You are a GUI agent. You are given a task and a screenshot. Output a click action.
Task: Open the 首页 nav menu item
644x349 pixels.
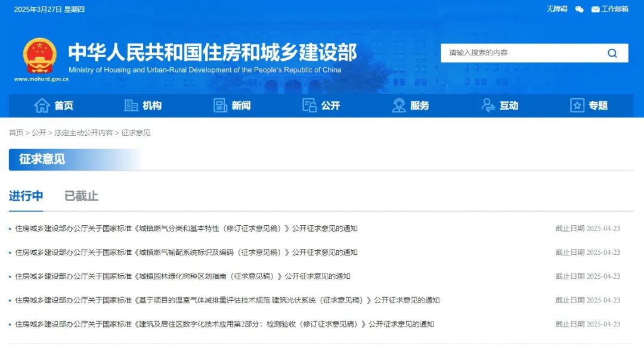click(64, 106)
